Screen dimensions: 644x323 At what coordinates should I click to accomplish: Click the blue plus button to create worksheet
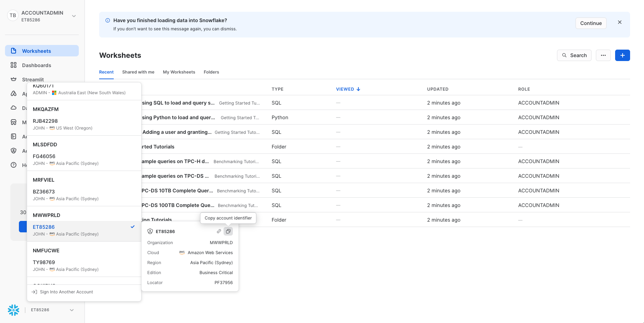tap(622, 55)
